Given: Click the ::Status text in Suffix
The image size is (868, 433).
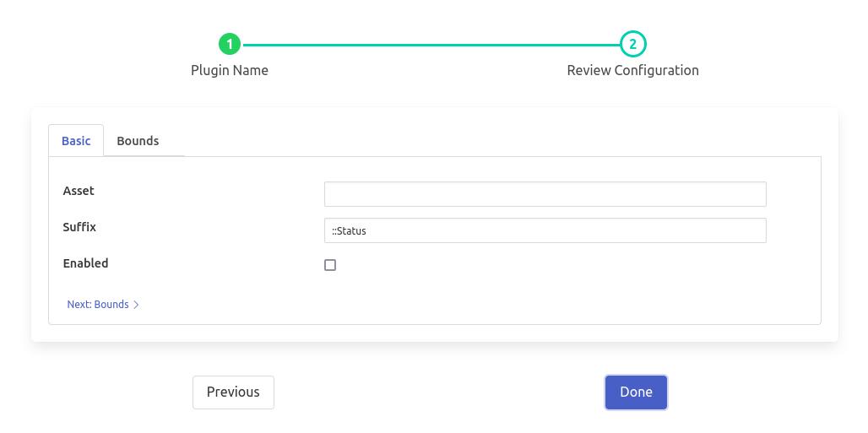Looking at the screenshot, I should 349,231.
